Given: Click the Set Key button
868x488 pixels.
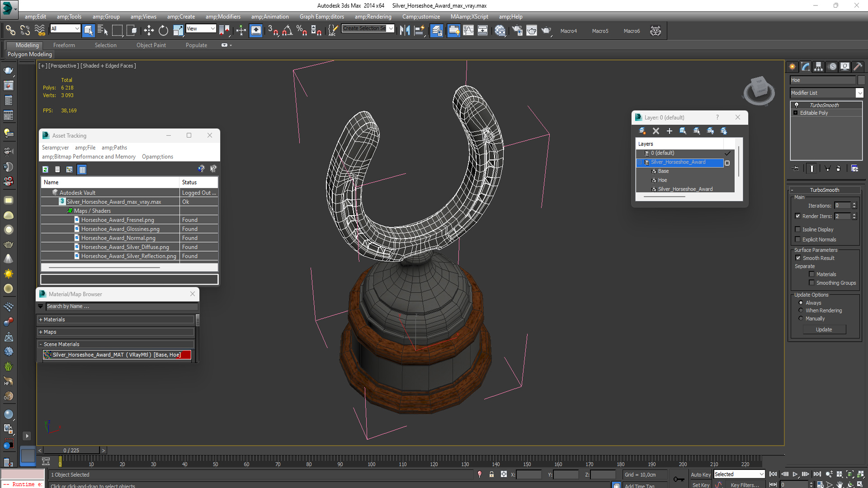Looking at the screenshot, I should (x=700, y=485).
